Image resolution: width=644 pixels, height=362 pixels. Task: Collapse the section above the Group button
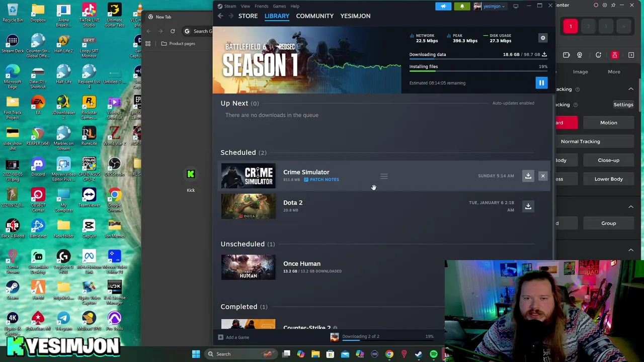[x=631, y=207]
